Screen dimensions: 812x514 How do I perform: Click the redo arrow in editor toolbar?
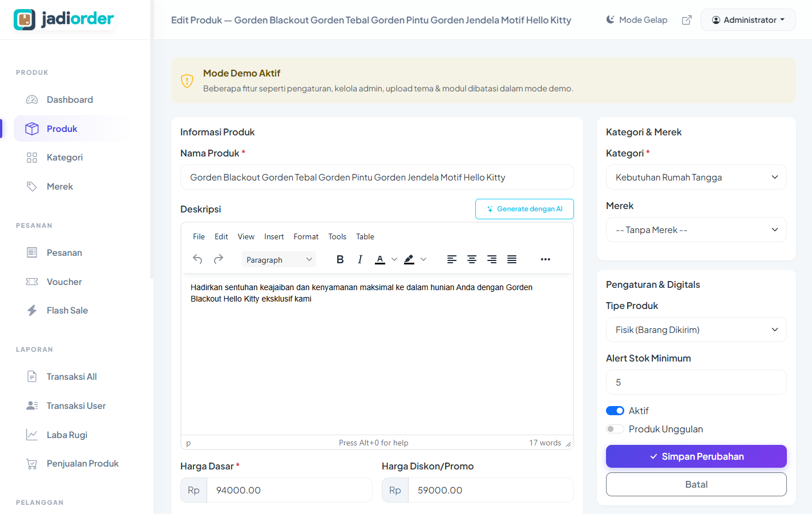(219, 259)
